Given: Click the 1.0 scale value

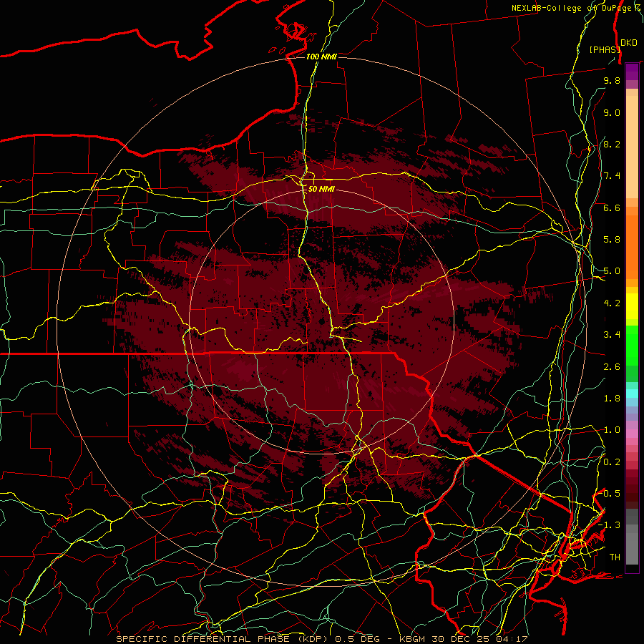Looking at the screenshot, I should 612,430.
